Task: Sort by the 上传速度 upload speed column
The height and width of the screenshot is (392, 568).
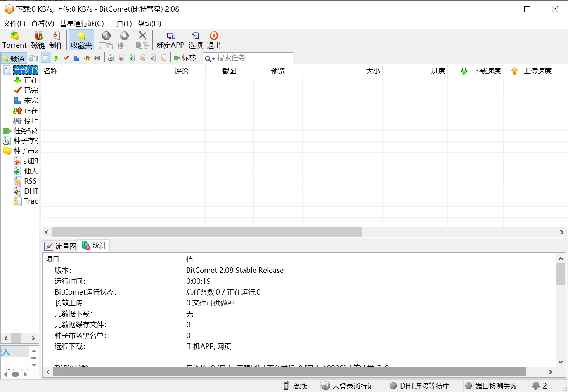Action: [x=529, y=71]
